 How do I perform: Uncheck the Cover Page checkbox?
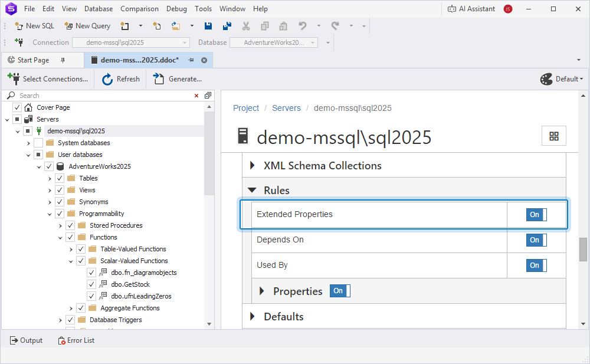coord(17,107)
